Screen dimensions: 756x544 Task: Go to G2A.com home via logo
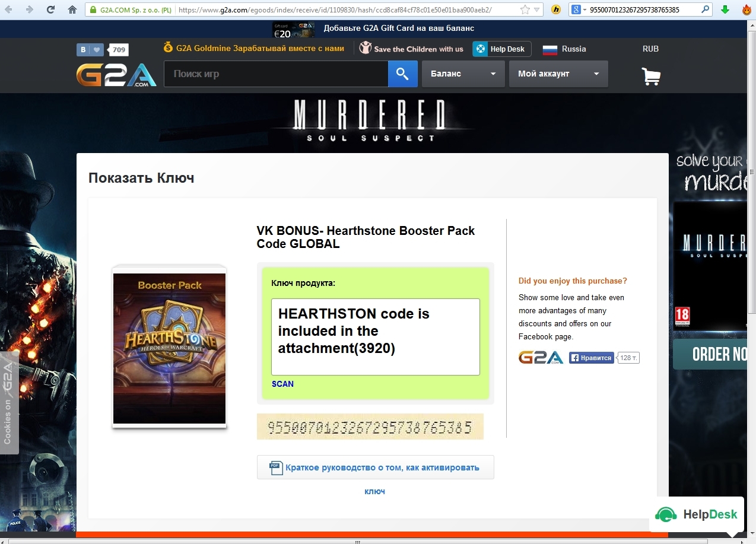(x=116, y=75)
